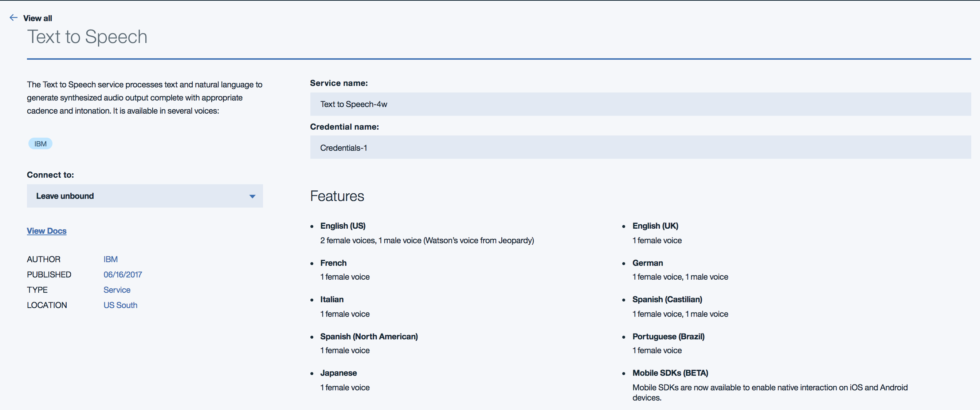Select the Japanese feature title
Screen dimensions: 980x410
(x=338, y=373)
